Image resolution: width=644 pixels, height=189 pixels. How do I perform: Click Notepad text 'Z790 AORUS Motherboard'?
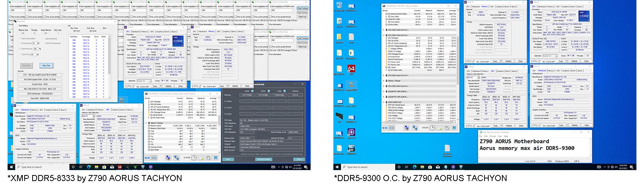click(x=514, y=141)
